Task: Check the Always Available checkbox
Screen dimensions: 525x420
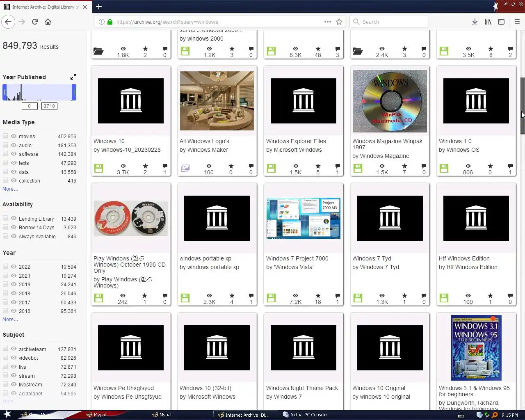Action: [x=5, y=236]
